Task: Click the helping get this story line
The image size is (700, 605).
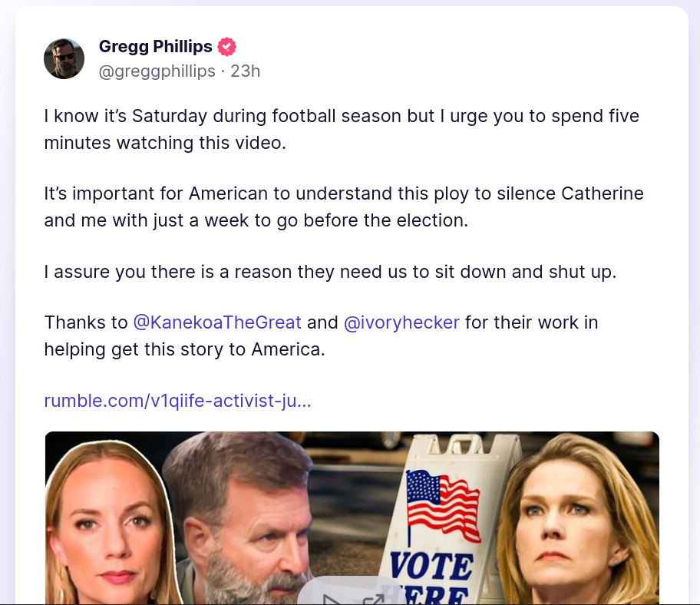Action: [x=184, y=349]
